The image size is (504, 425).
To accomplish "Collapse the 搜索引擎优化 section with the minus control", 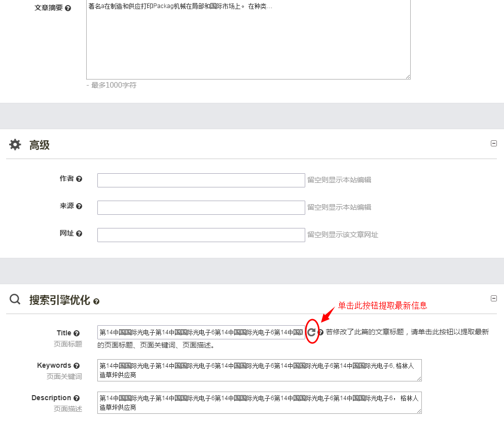I will pyautogui.click(x=494, y=298).
